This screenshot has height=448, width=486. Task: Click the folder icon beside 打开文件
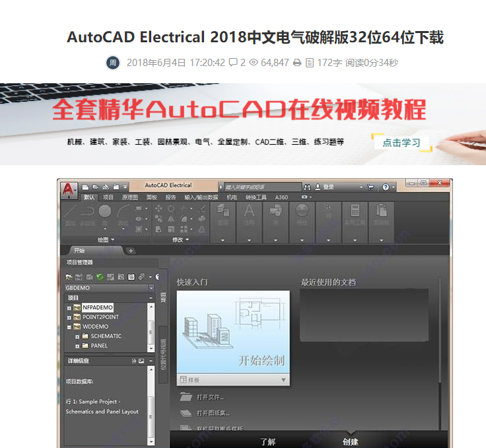click(186, 397)
